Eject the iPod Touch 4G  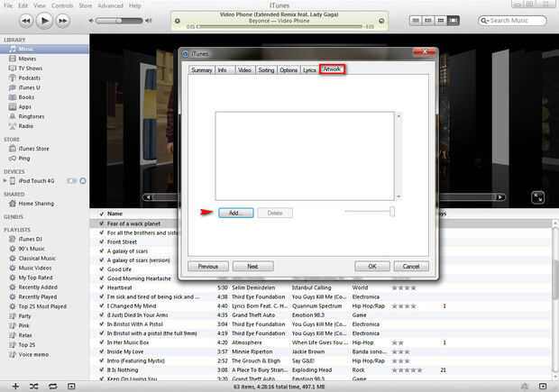[x=83, y=181]
